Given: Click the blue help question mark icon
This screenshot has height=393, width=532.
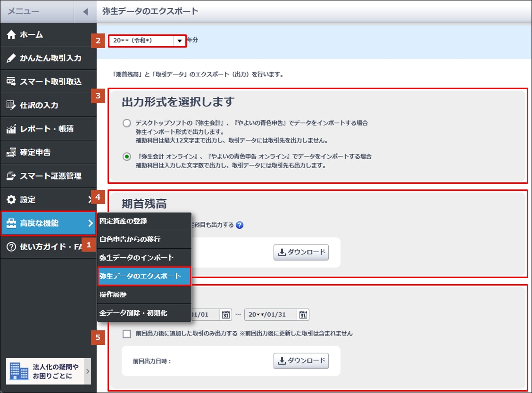Looking at the screenshot, I should click(x=240, y=225).
